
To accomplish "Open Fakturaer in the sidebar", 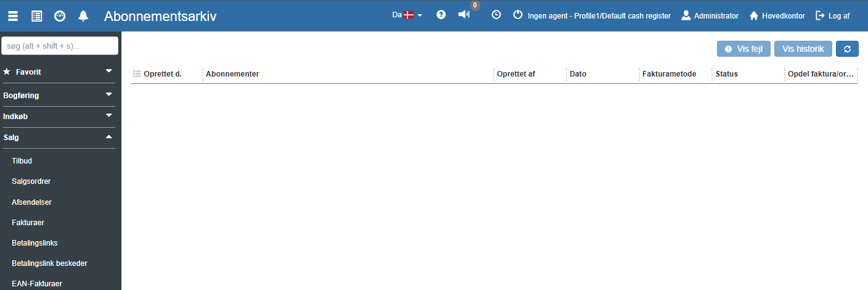I will click(28, 222).
